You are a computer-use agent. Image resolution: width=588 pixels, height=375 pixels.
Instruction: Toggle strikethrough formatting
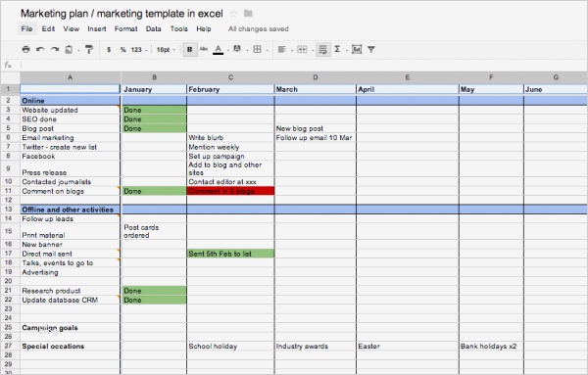pyautogui.click(x=204, y=49)
